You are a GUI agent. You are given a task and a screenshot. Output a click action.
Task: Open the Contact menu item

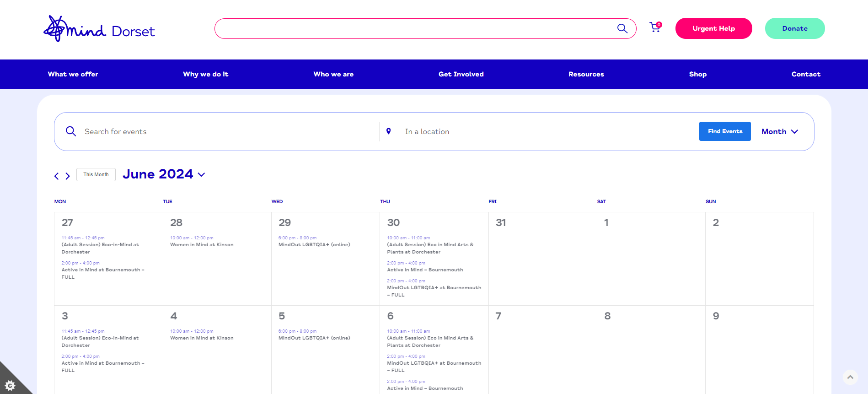(x=806, y=74)
